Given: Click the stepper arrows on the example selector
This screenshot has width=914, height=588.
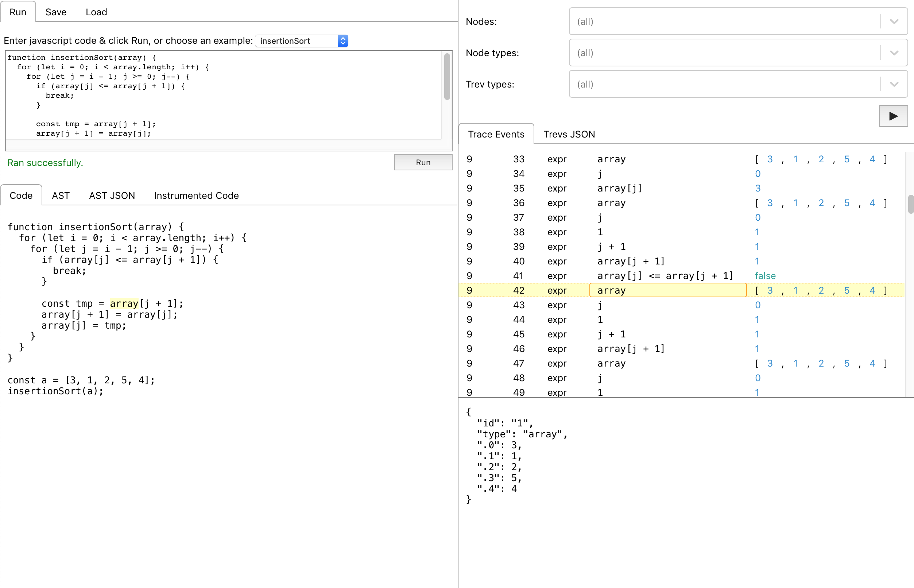Looking at the screenshot, I should pos(342,40).
